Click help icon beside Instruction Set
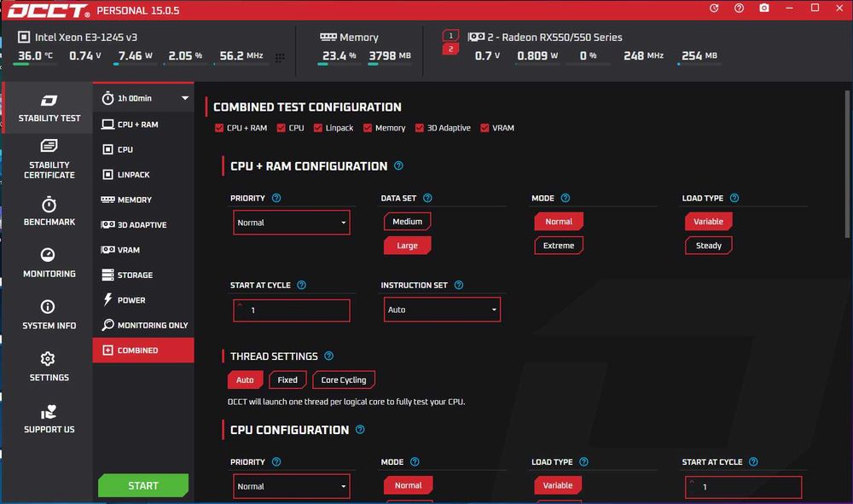The image size is (853, 504). [459, 285]
